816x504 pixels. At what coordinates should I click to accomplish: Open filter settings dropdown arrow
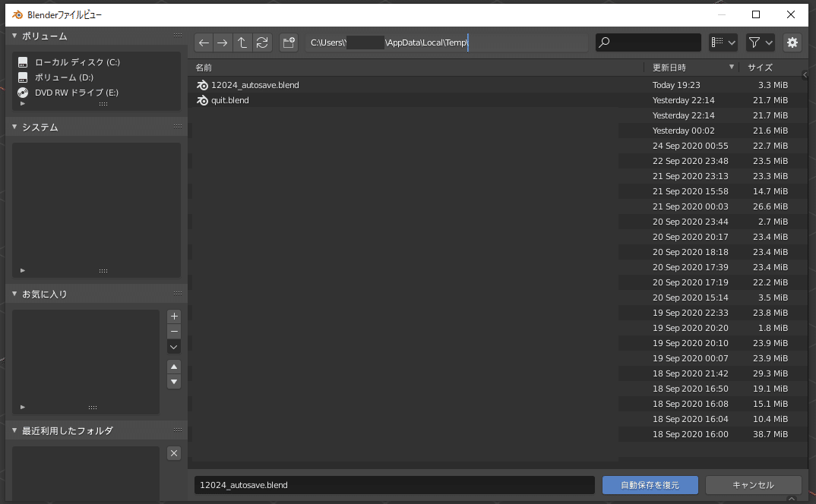pyautogui.click(x=769, y=43)
